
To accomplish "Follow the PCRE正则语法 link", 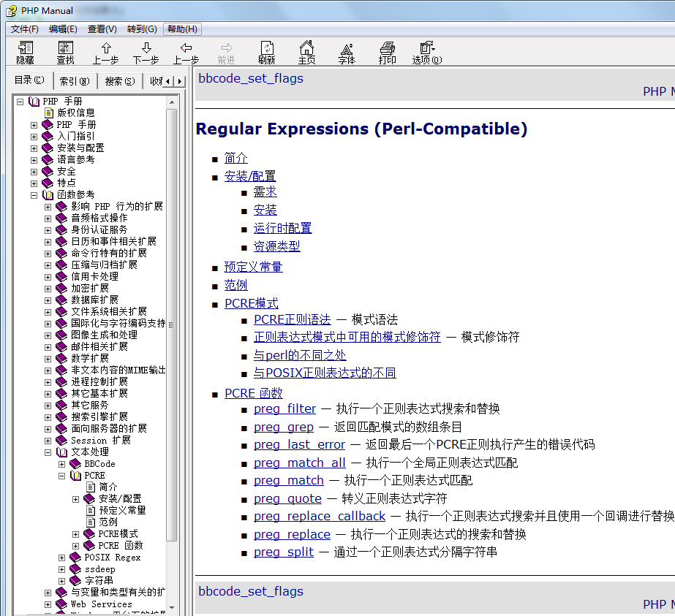I will 293,319.
